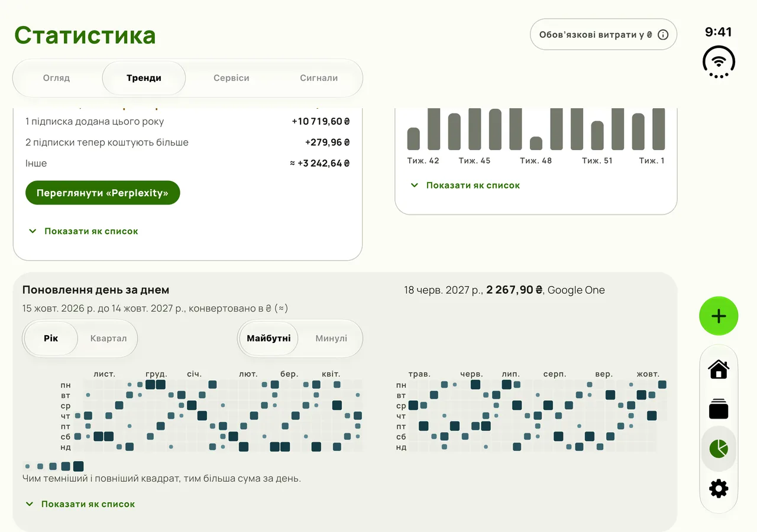Viewport: 757px width, 532px height.
Task: Click the Тиж. 1 axis label
Action: (x=652, y=161)
